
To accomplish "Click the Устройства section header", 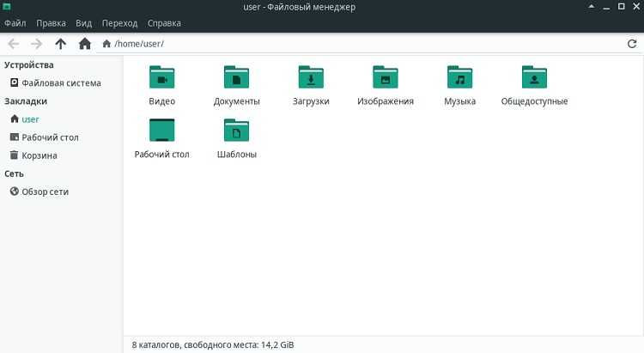I will (x=28, y=65).
